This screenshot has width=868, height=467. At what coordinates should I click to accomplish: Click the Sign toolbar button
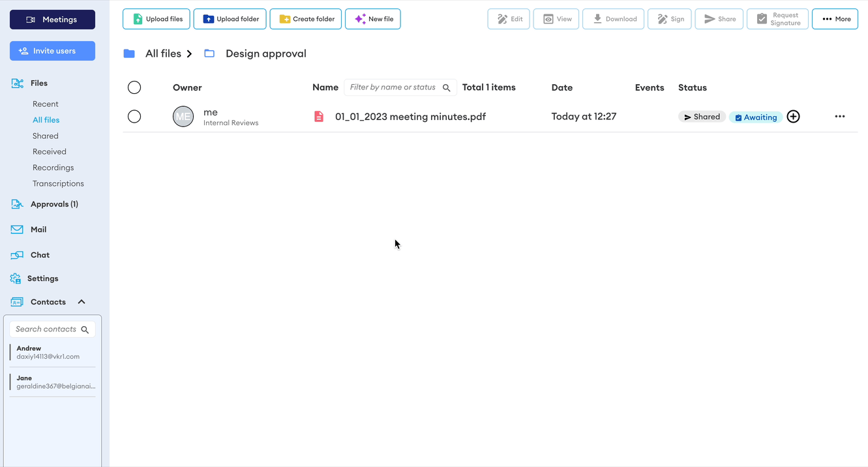point(670,19)
